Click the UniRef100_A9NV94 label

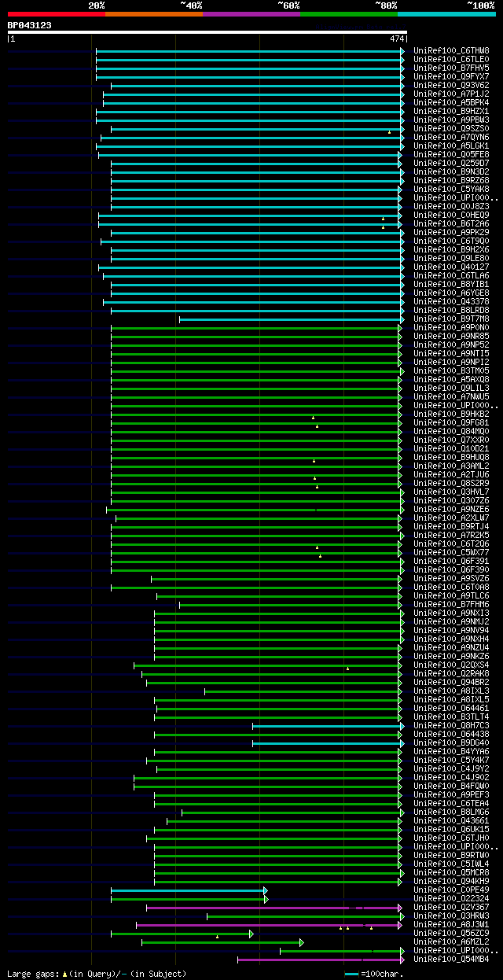(451, 630)
